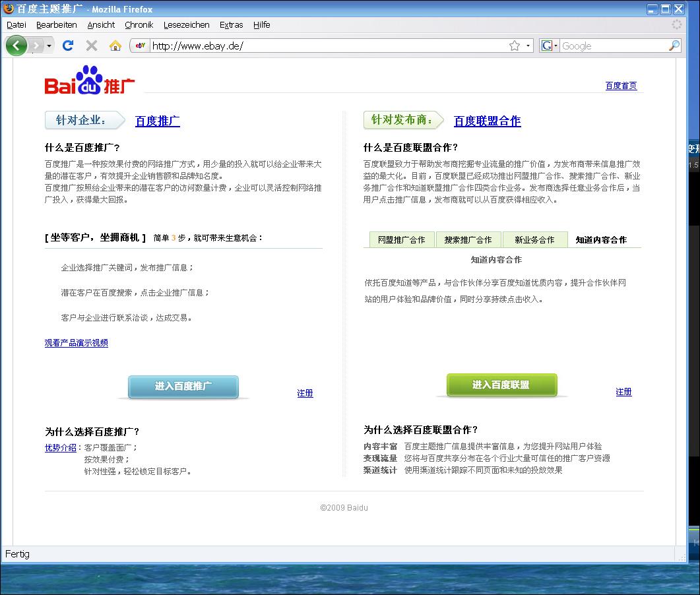Screen dimensions: 700x595
Task: Start search with the magnifying glass icon
Action: tap(674, 46)
